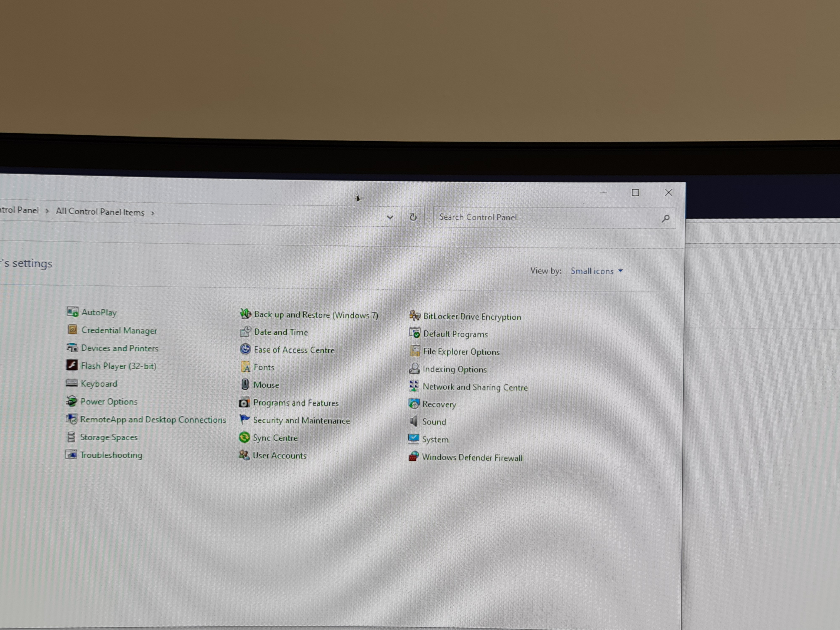The image size is (840, 630).
Task: Open the 'Credential Manager' link
Action: point(119,330)
